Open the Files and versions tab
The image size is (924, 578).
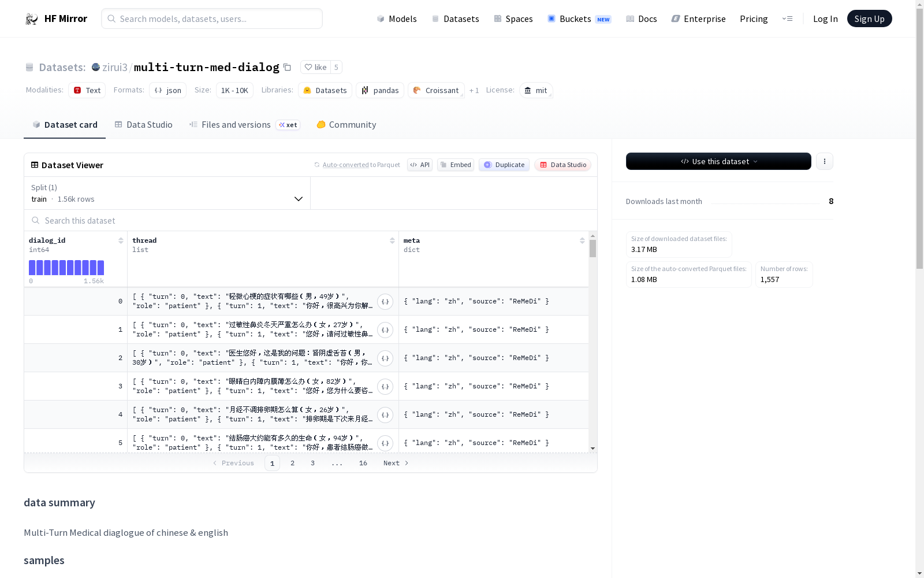click(x=244, y=125)
